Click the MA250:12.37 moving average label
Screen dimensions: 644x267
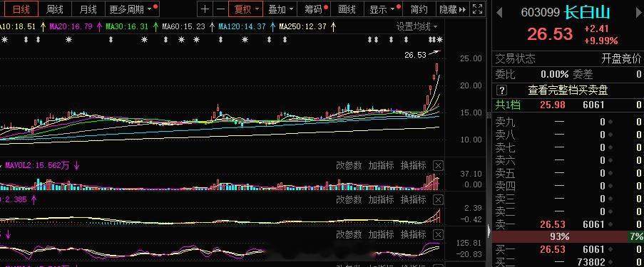302,27
